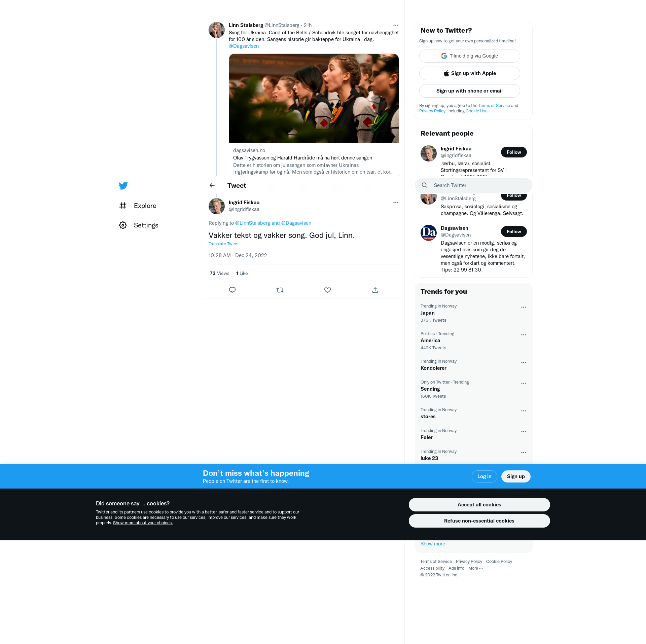Open Privacy Policy in the signup box
The image size is (646, 644).
coord(432,111)
